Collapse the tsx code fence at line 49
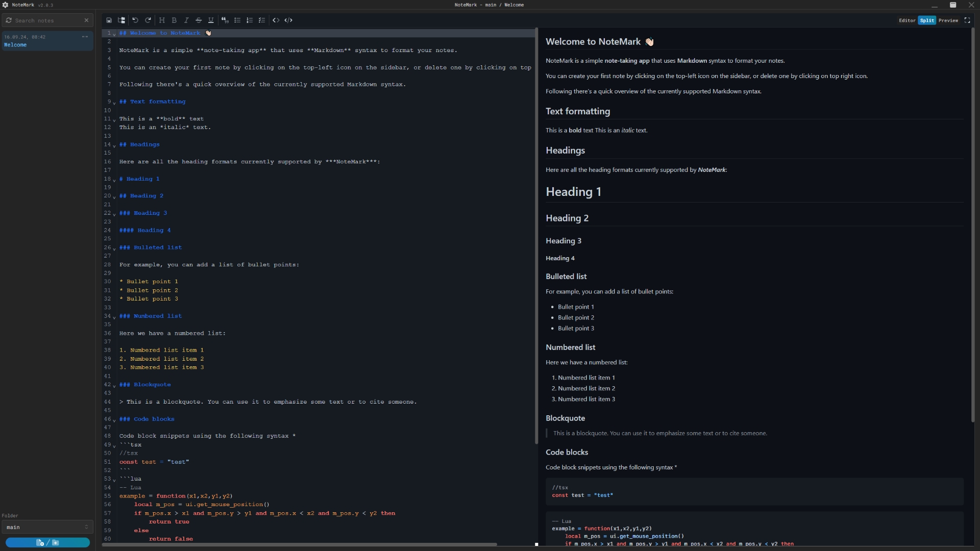Image resolution: width=980 pixels, height=551 pixels. pos(114,445)
